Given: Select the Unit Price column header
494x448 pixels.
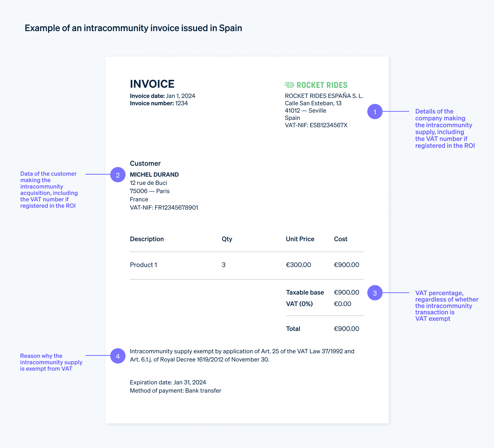Looking at the screenshot, I should point(299,239).
